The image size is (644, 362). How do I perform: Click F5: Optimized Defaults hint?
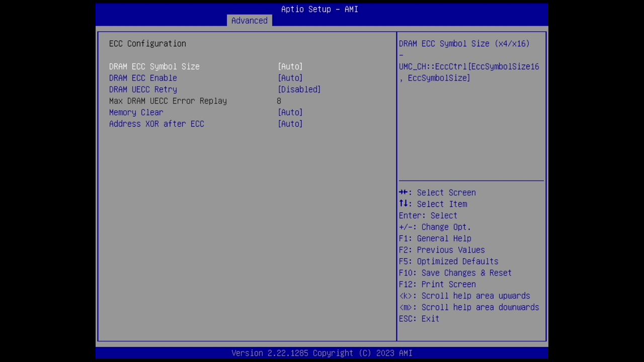[x=449, y=261]
